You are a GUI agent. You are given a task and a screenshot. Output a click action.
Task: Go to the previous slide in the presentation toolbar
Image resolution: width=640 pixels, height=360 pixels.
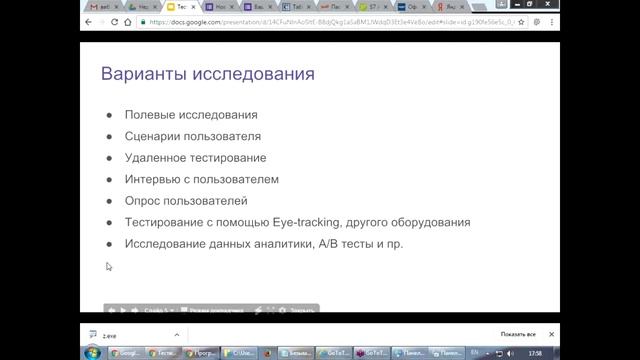pos(111,310)
